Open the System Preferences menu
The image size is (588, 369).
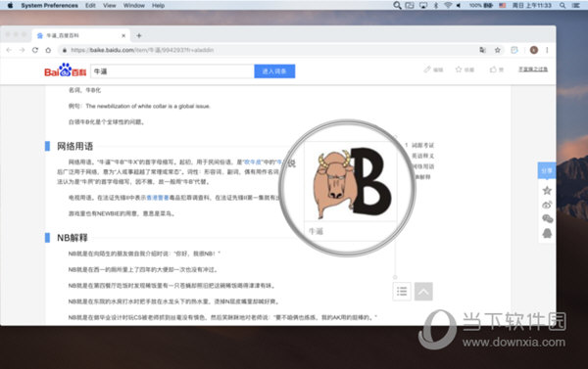[x=50, y=5]
